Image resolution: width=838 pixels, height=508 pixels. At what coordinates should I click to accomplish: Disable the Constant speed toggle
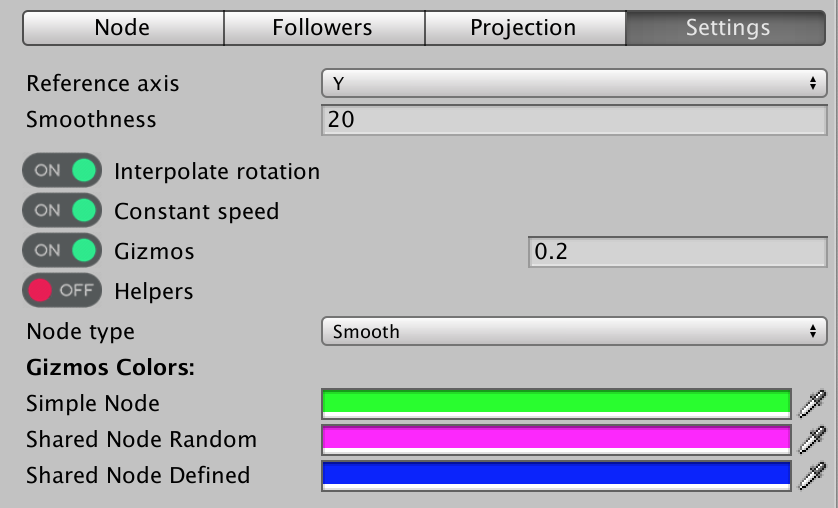click(x=63, y=211)
